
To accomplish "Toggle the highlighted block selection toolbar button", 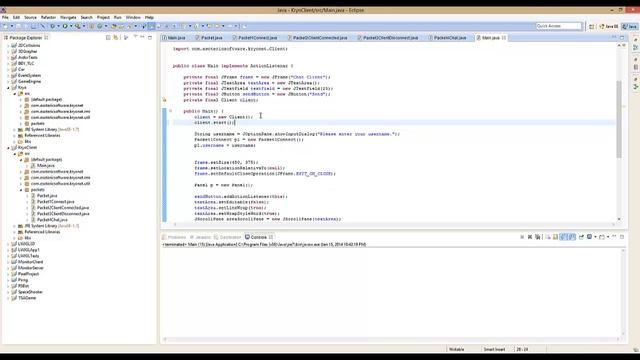I will (151, 26).
